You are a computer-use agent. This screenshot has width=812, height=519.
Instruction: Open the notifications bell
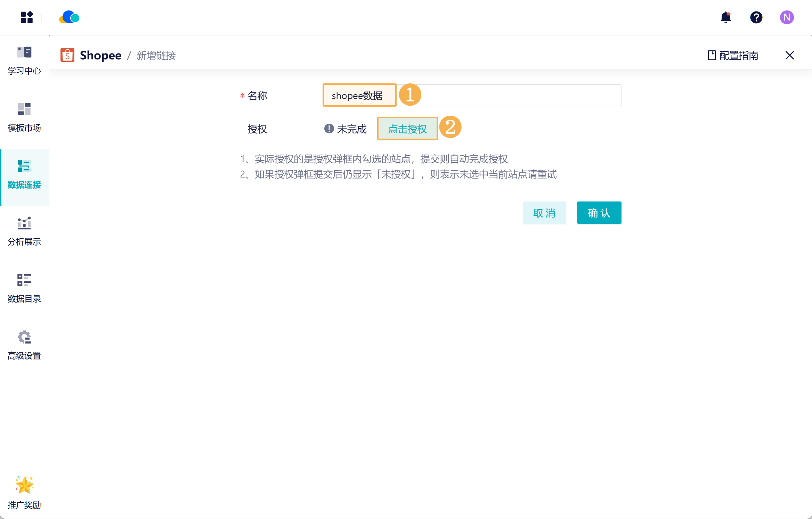(725, 17)
